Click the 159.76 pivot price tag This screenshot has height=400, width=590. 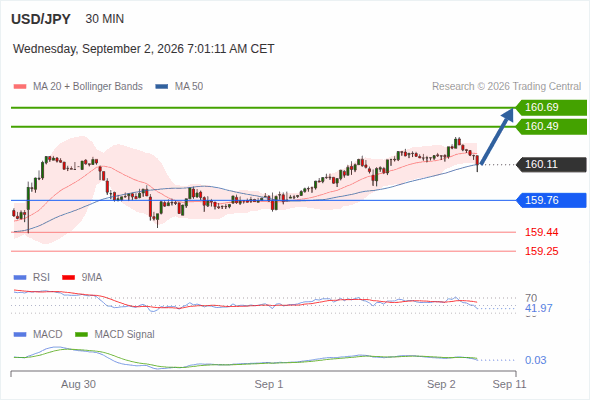point(551,200)
